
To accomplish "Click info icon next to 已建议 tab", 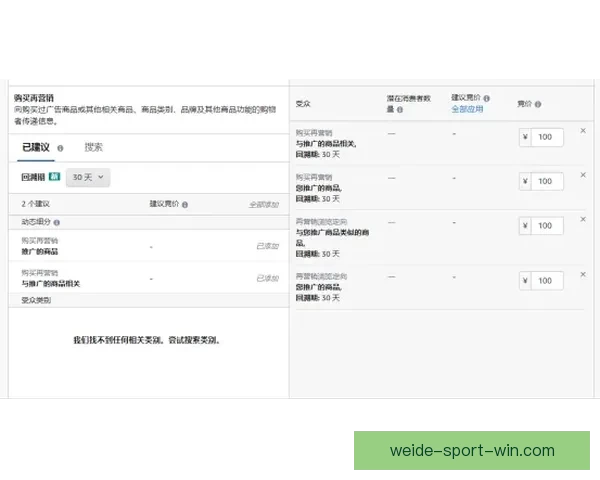I will (x=61, y=147).
